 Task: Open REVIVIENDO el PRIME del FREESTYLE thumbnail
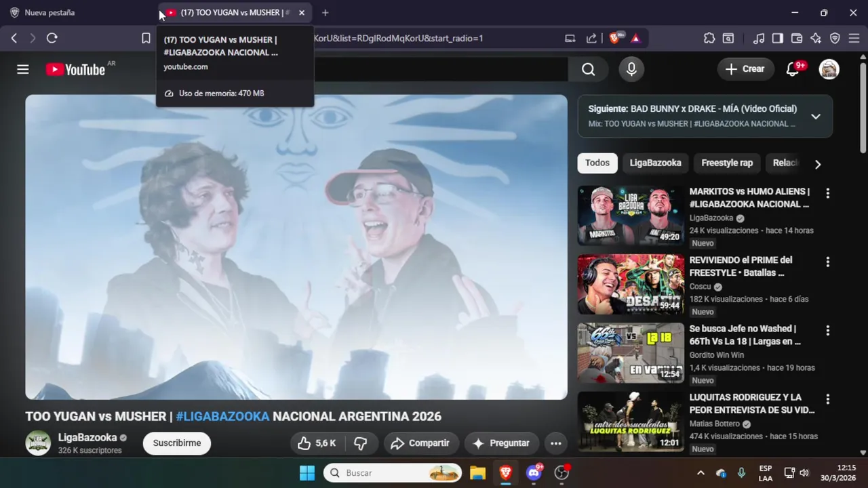pos(631,284)
